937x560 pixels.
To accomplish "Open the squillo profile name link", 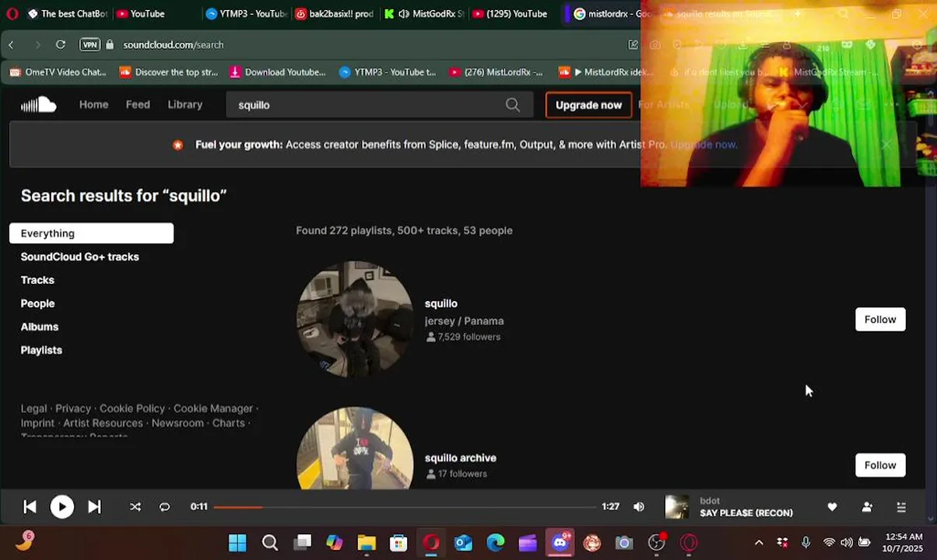I will point(441,304).
